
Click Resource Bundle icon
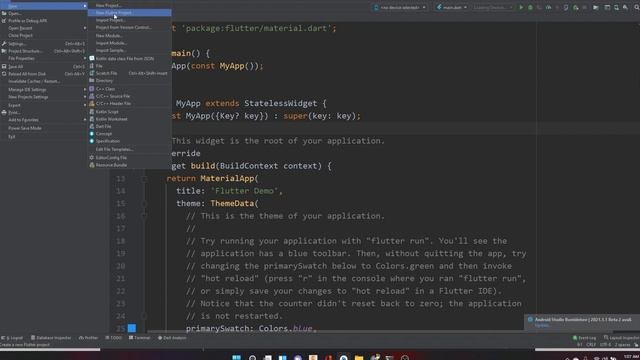click(92, 165)
